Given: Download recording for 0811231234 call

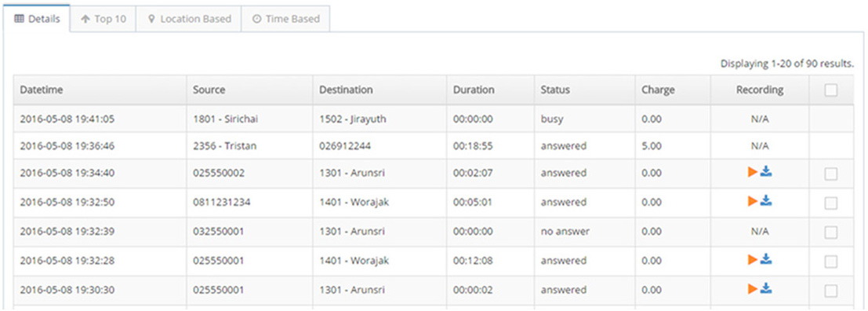Looking at the screenshot, I should [x=766, y=201].
